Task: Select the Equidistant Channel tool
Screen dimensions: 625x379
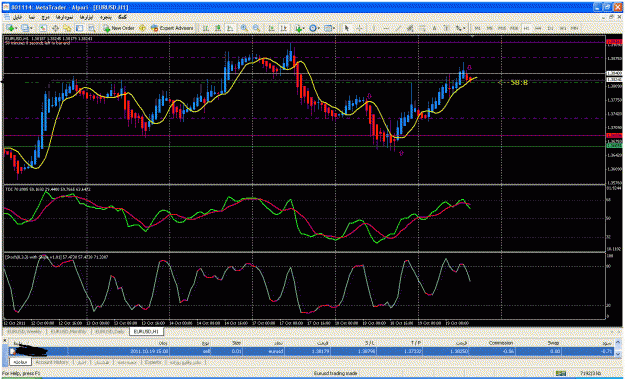Action: tap(410, 28)
